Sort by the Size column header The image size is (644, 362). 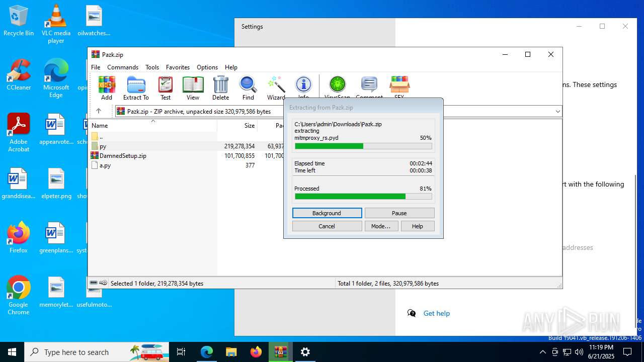[237, 125]
